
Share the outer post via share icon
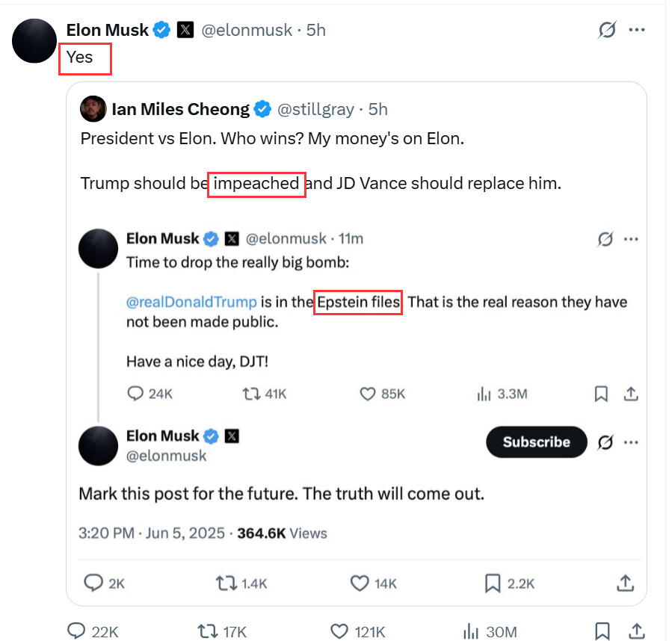[x=636, y=631]
